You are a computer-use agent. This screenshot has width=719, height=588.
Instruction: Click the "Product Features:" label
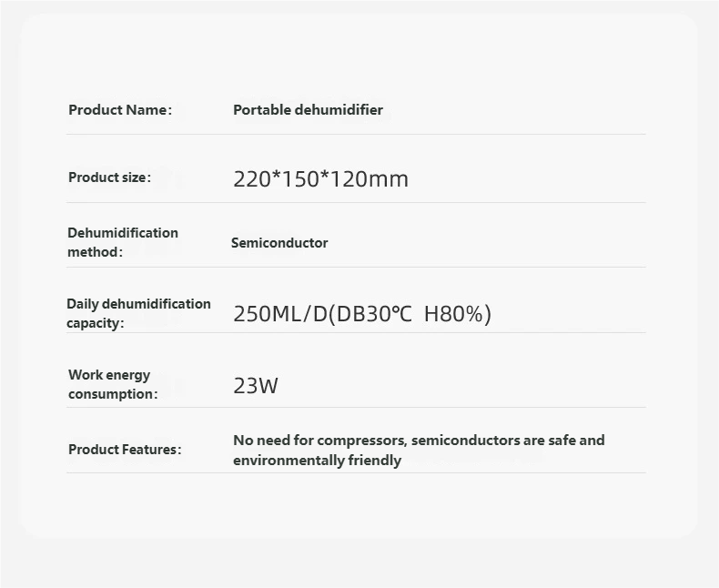[x=125, y=450]
